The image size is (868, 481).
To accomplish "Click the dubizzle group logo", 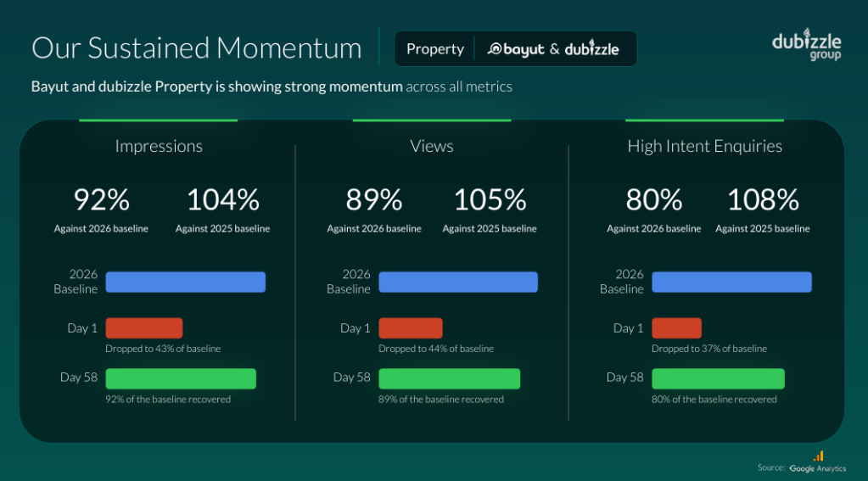I will (807, 46).
